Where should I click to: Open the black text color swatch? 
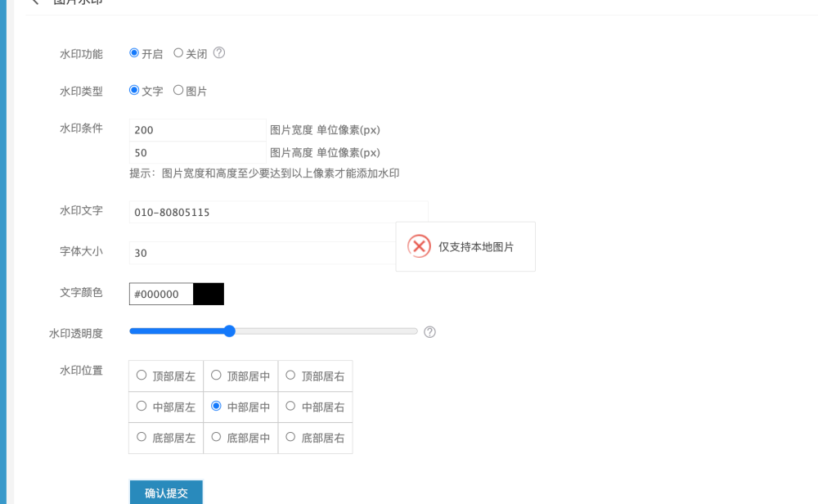click(x=209, y=295)
